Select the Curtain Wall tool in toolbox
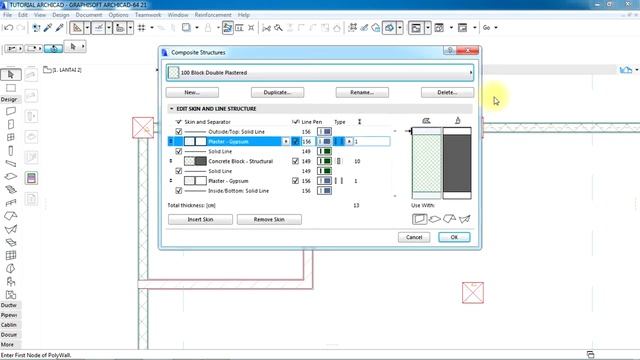640x360 pixels. click(11, 256)
